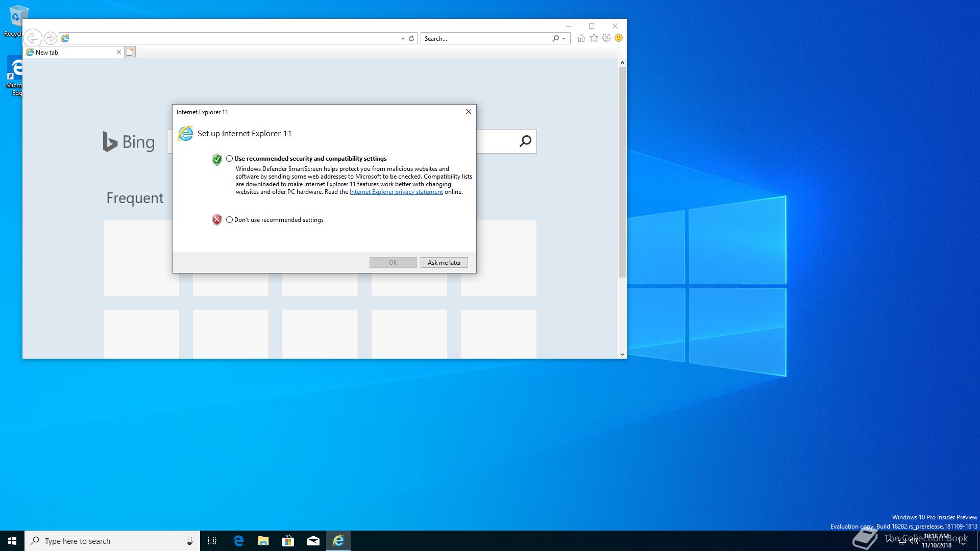Click the OK button in setup dialog
The width and height of the screenshot is (980, 551).
coord(393,262)
